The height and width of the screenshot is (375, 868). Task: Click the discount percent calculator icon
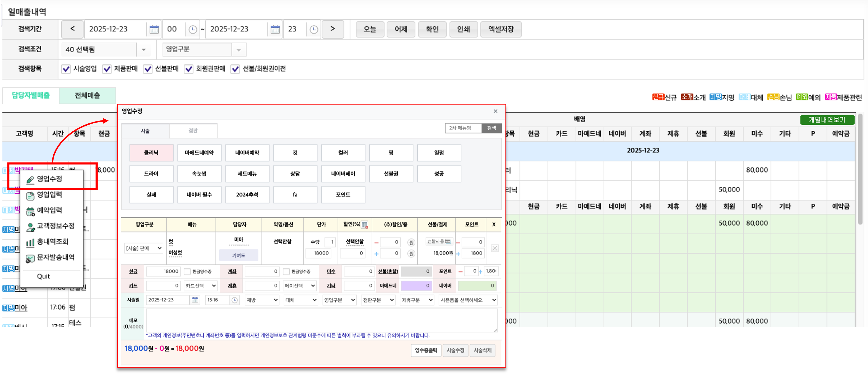click(364, 225)
